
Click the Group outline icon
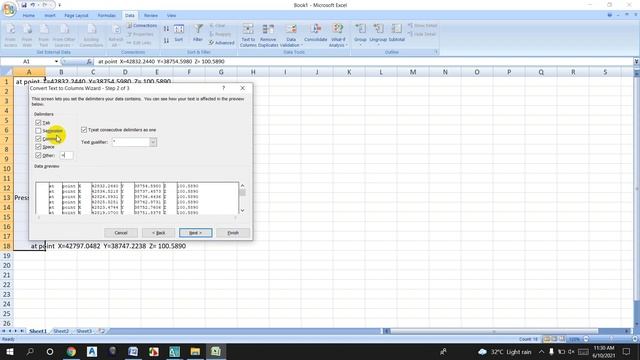[360, 33]
